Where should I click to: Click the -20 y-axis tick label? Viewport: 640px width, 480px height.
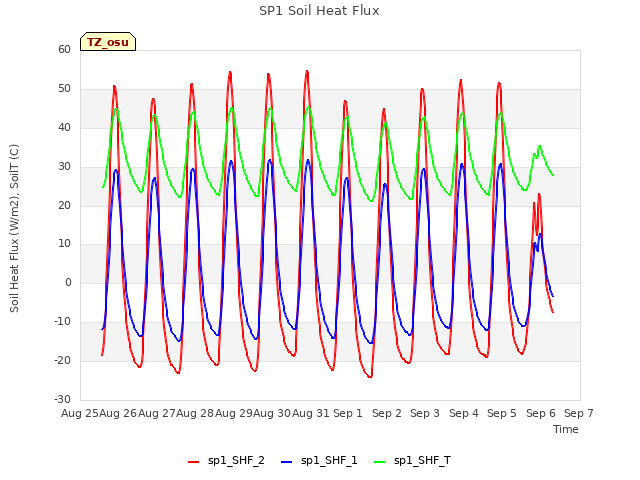click(x=62, y=360)
